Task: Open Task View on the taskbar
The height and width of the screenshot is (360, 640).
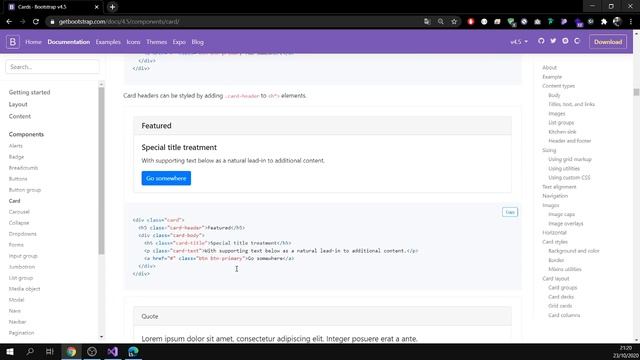Action: click(50, 351)
